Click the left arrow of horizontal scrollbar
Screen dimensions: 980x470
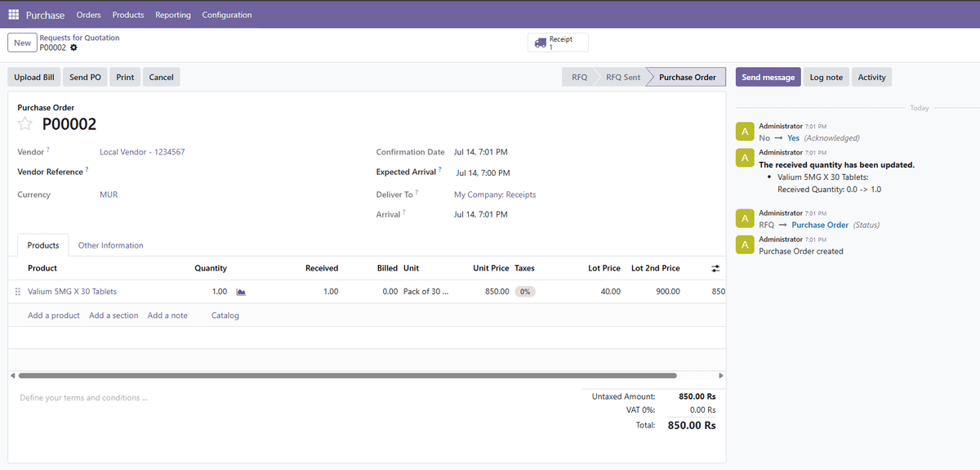point(12,375)
